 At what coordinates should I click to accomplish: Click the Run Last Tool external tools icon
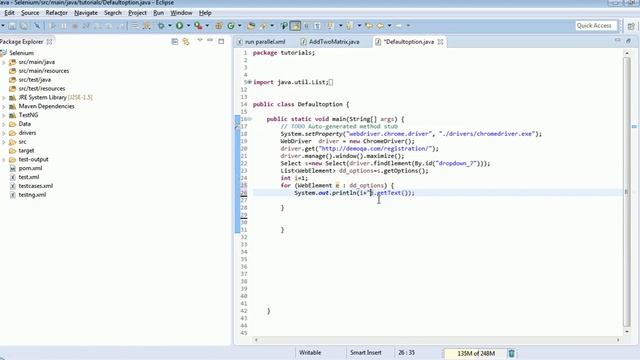198,26
